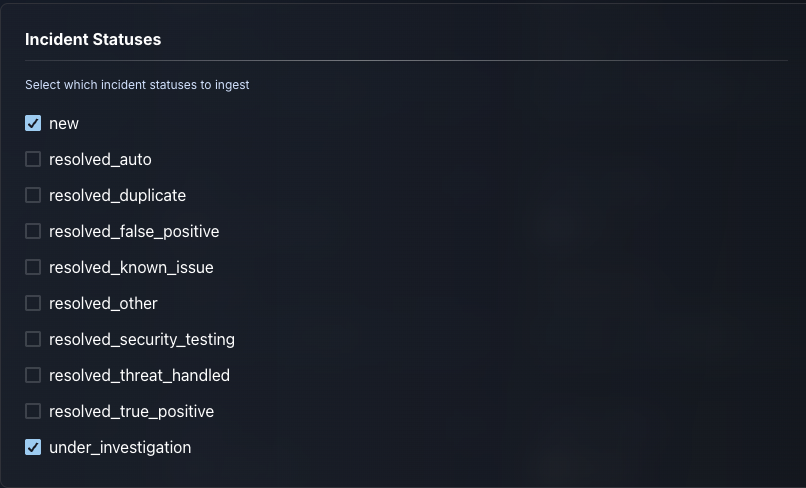806x488 pixels.
Task: Click the resolved_auto label text
Action: (x=100, y=159)
